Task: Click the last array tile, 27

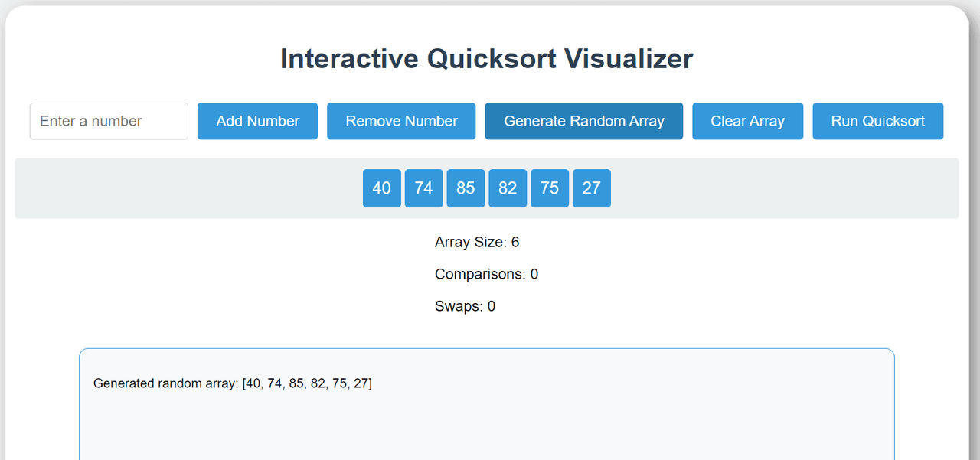Action: [591, 188]
